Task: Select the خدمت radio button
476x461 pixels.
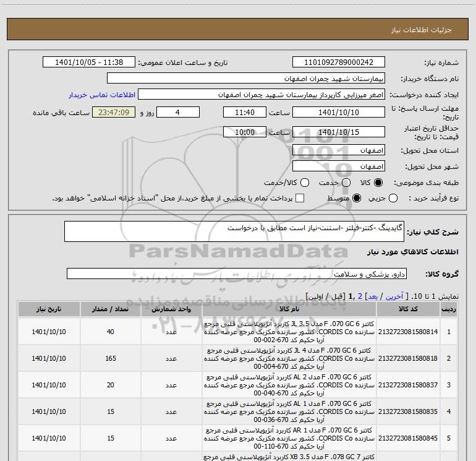Action: point(346,183)
